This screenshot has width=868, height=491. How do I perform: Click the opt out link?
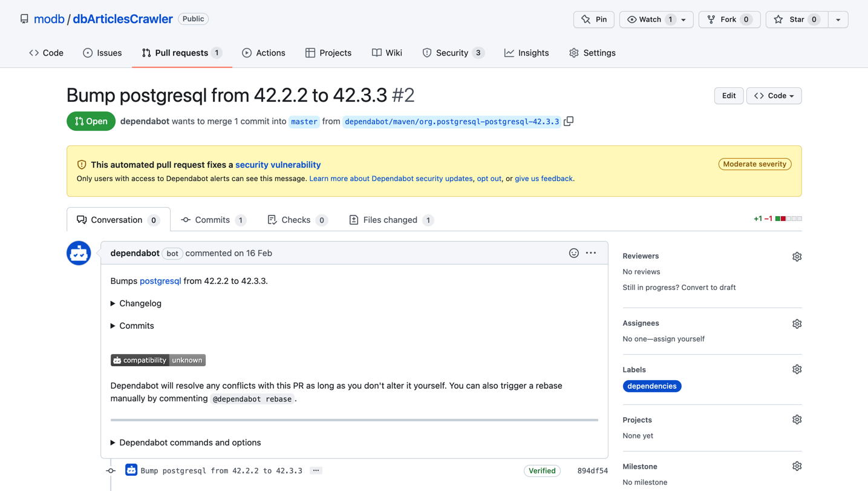pyautogui.click(x=489, y=179)
